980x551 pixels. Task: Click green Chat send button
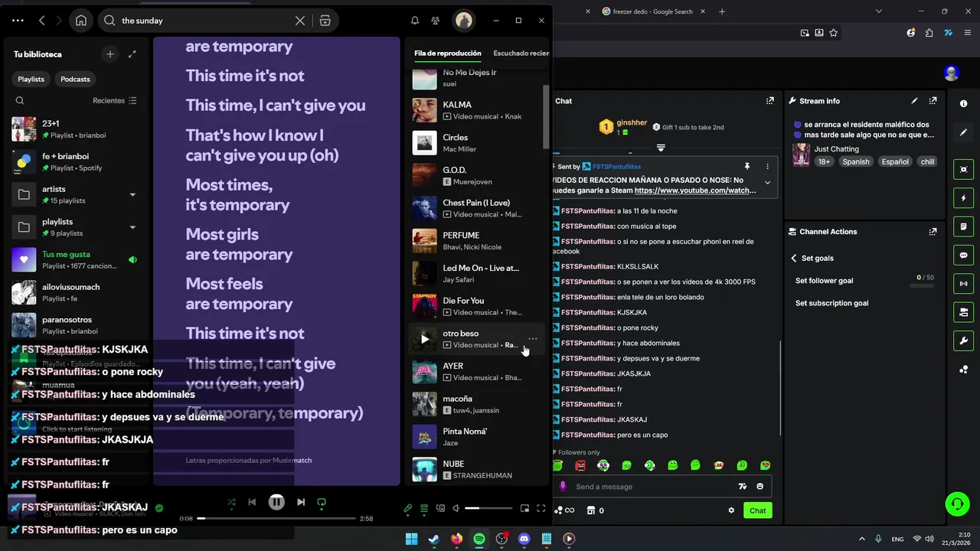(x=757, y=510)
